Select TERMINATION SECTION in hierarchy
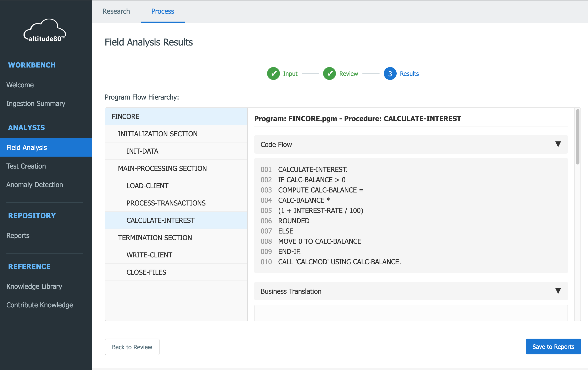The image size is (588, 370). pos(176,238)
